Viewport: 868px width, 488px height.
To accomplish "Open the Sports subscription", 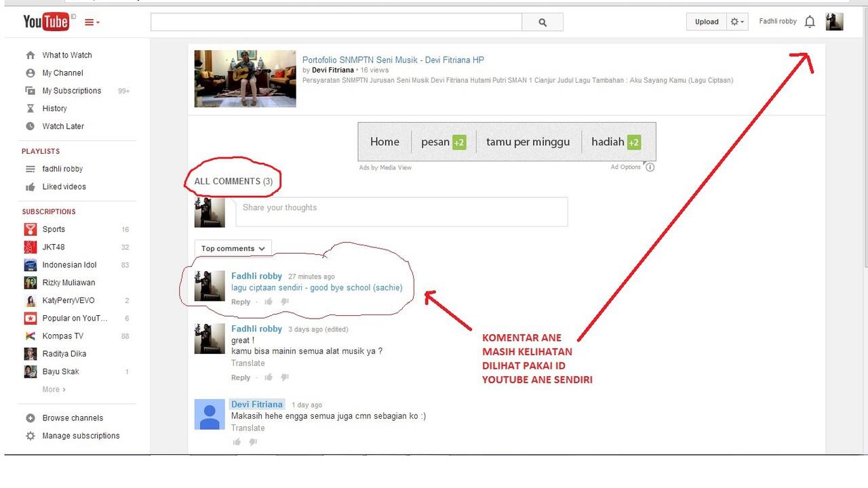I will [x=54, y=230].
